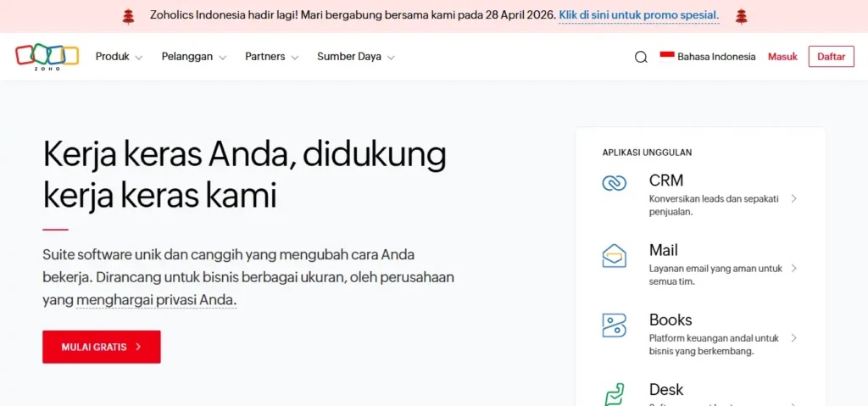This screenshot has height=406, width=868.
Task: Click the arrow next to Mail description
Action: pyautogui.click(x=793, y=268)
